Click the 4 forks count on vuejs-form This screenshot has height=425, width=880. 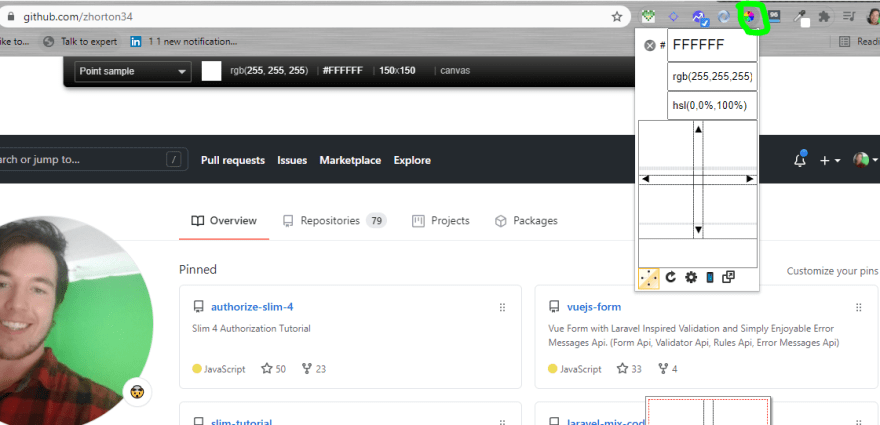(x=668, y=369)
